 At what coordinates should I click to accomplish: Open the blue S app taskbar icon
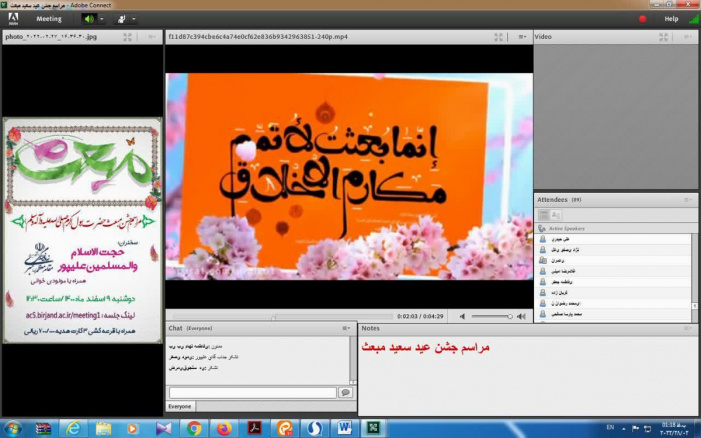click(x=315, y=429)
